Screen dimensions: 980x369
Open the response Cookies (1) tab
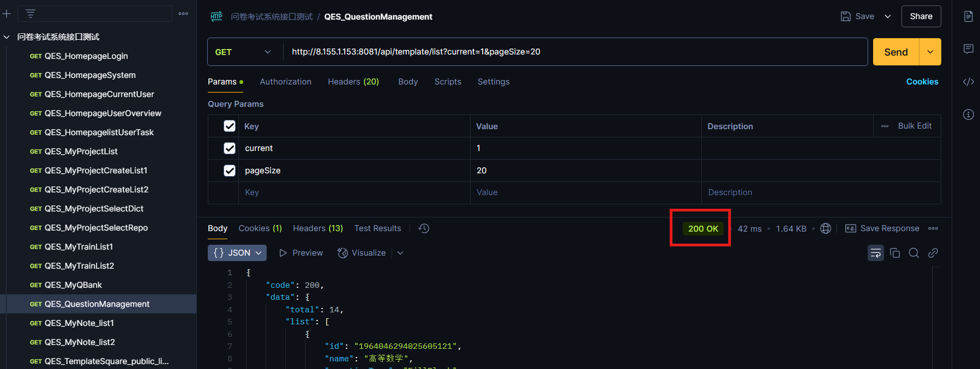pos(260,228)
